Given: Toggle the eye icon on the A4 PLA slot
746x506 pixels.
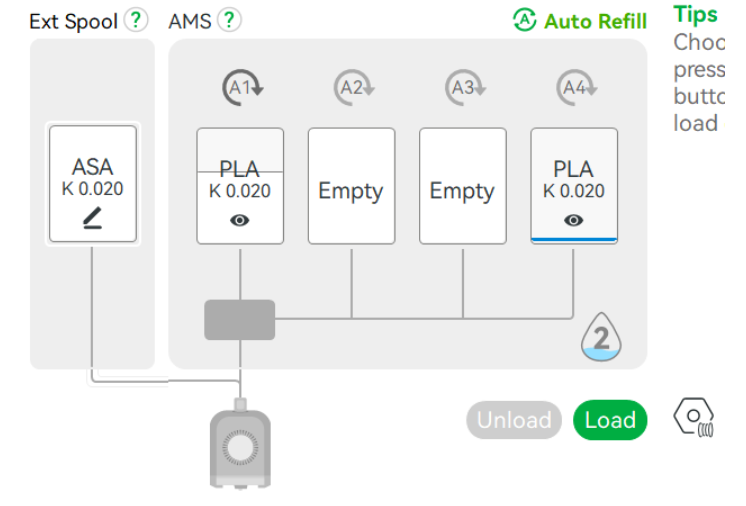Looking at the screenshot, I should [x=573, y=220].
